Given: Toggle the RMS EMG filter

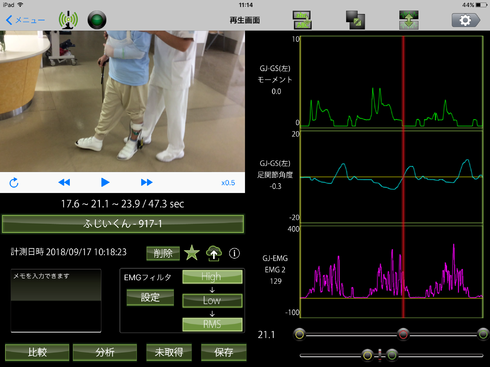Looking at the screenshot, I should pyautogui.click(x=212, y=324).
